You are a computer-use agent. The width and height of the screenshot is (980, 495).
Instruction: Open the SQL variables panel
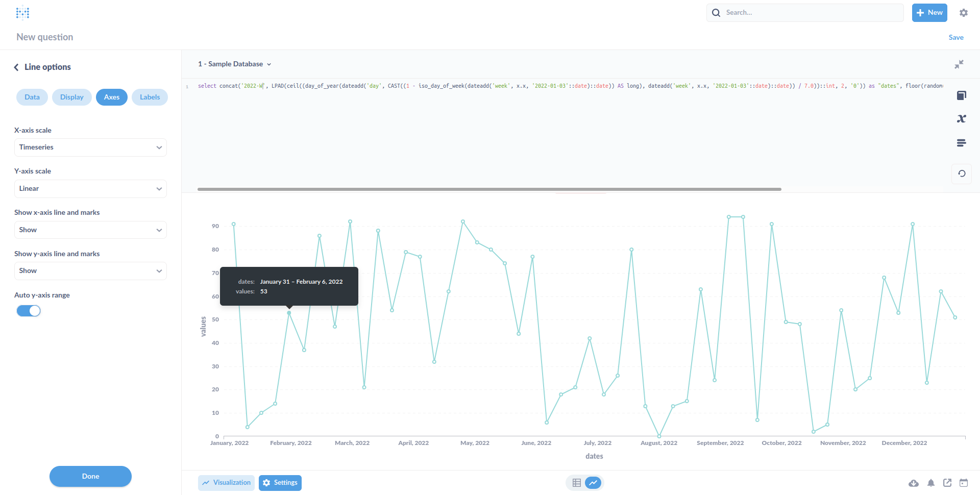click(x=962, y=118)
